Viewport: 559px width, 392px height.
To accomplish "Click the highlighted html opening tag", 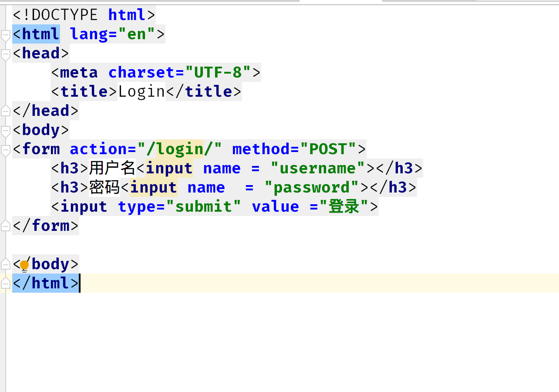I will coord(36,34).
